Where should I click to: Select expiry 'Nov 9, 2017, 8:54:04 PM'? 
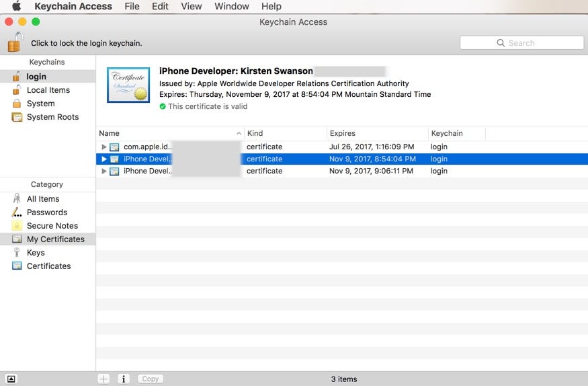[x=372, y=159]
